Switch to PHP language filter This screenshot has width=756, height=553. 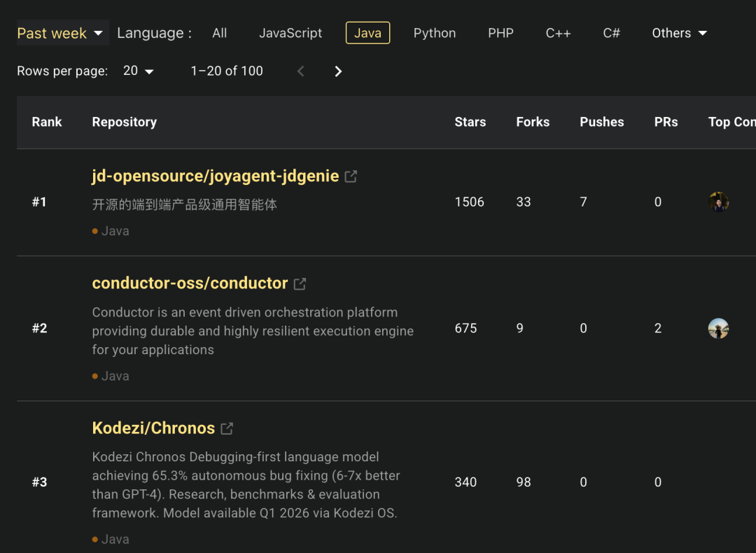coord(500,33)
